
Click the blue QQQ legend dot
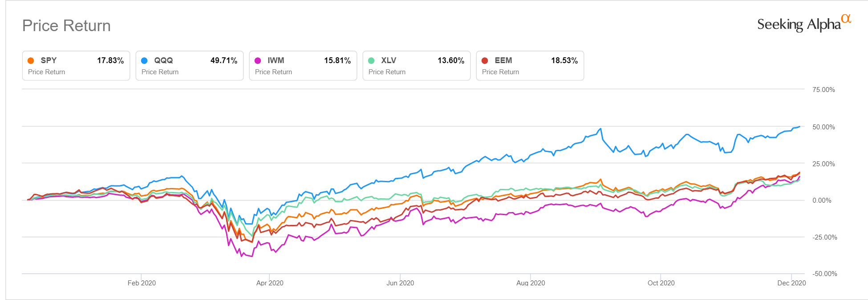tap(144, 61)
